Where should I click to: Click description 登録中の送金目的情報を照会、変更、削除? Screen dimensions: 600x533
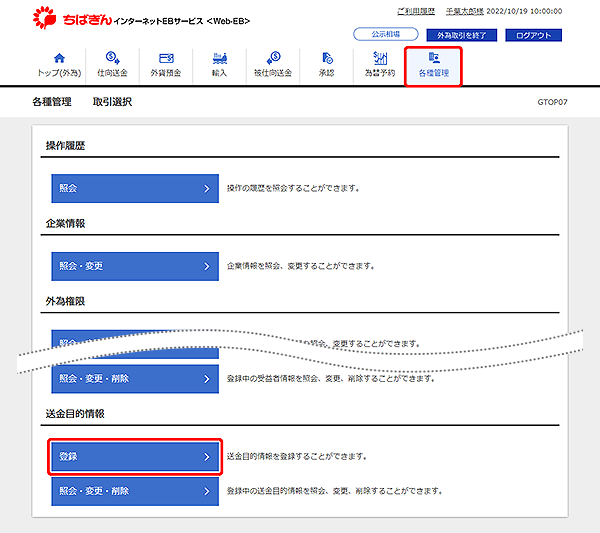tap(335, 491)
